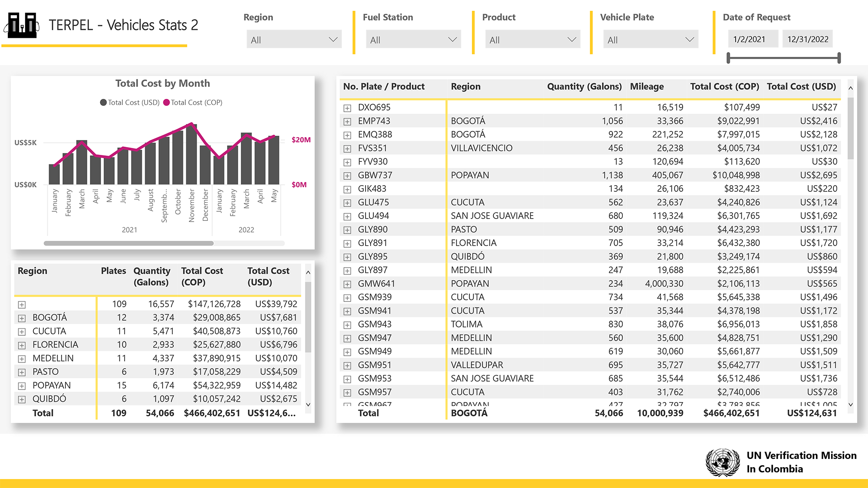Expand plate FYV930 row
The width and height of the screenshot is (868, 488).
click(x=347, y=162)
